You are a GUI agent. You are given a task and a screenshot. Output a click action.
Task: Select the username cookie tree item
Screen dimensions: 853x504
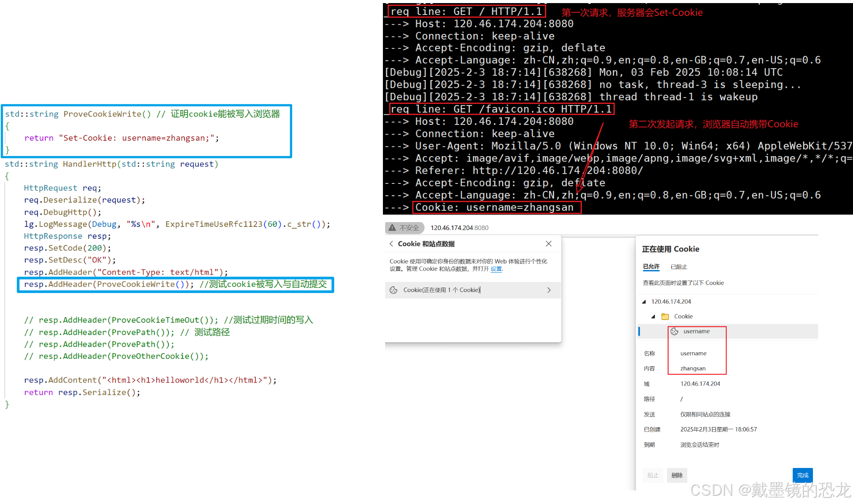click(728, 332)
